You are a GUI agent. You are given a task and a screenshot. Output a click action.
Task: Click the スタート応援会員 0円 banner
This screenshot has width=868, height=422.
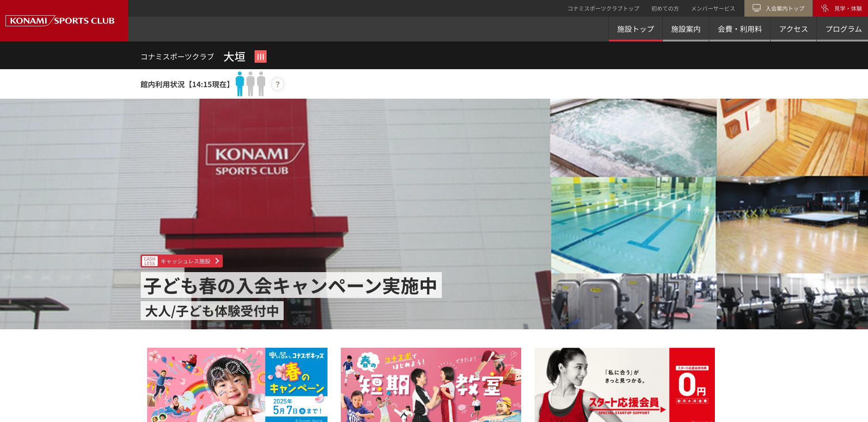click(624, 385)
